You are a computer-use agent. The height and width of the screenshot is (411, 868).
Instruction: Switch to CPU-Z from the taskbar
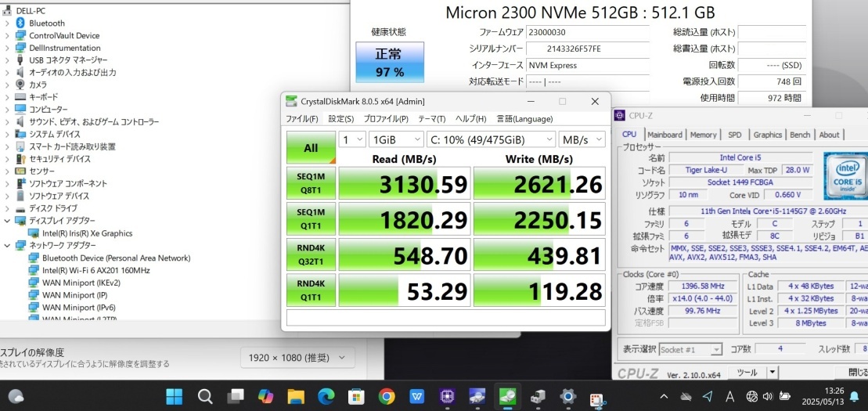click(447, 396)
